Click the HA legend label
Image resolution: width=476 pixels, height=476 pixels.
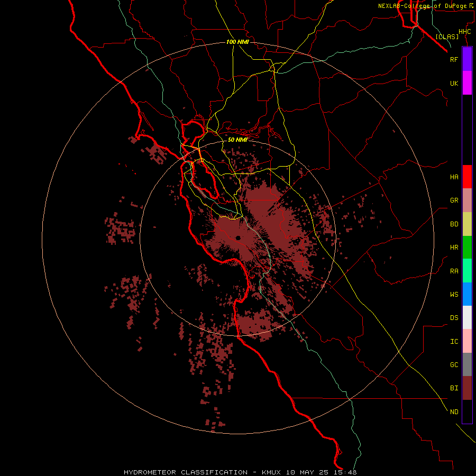coord(454,177)
